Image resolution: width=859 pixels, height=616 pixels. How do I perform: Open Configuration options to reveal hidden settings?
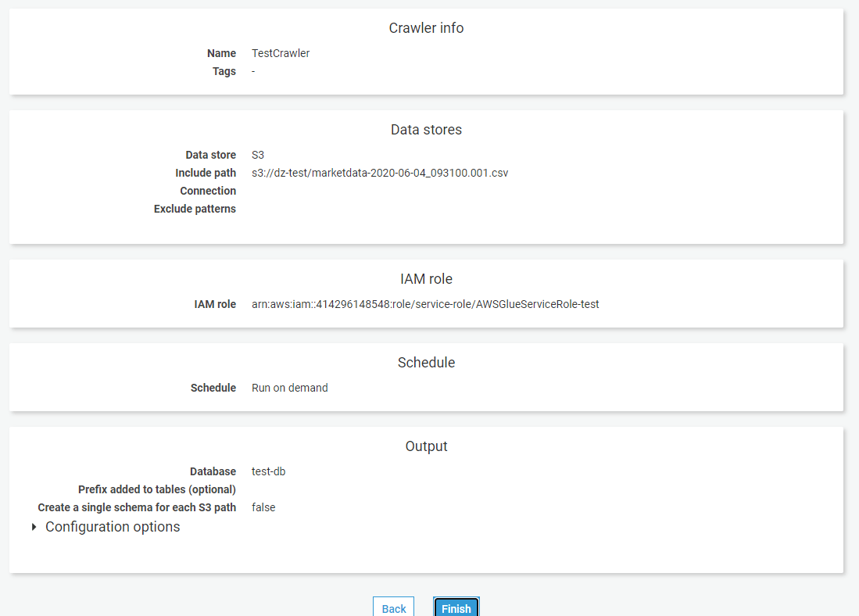113,526
